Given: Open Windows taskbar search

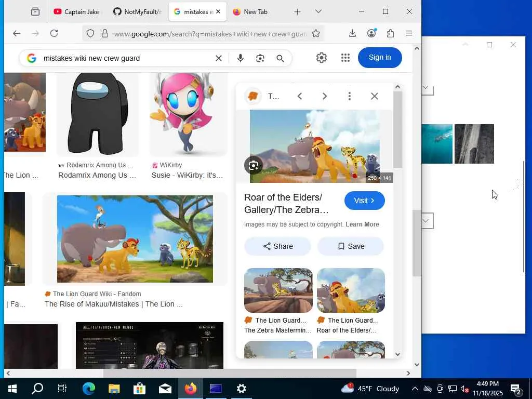Looking at the screenshot, I should (x=37, y=389).
